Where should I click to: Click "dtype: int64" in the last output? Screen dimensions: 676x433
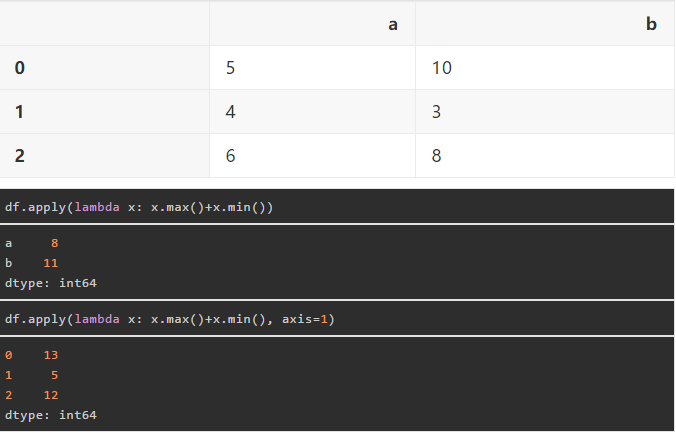click(51, 414)
